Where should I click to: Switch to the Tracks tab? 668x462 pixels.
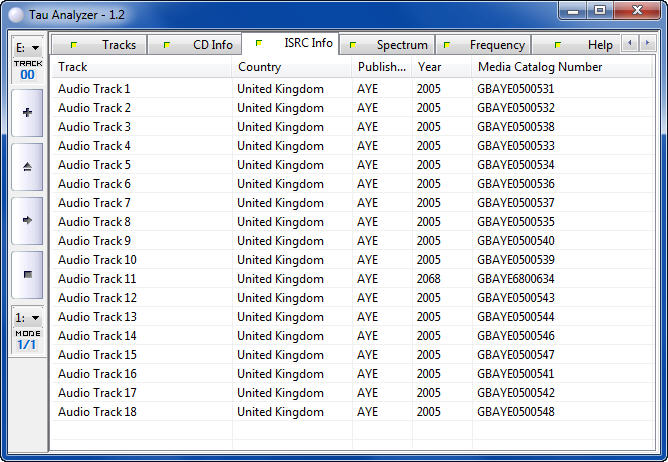tap(108, 45)
